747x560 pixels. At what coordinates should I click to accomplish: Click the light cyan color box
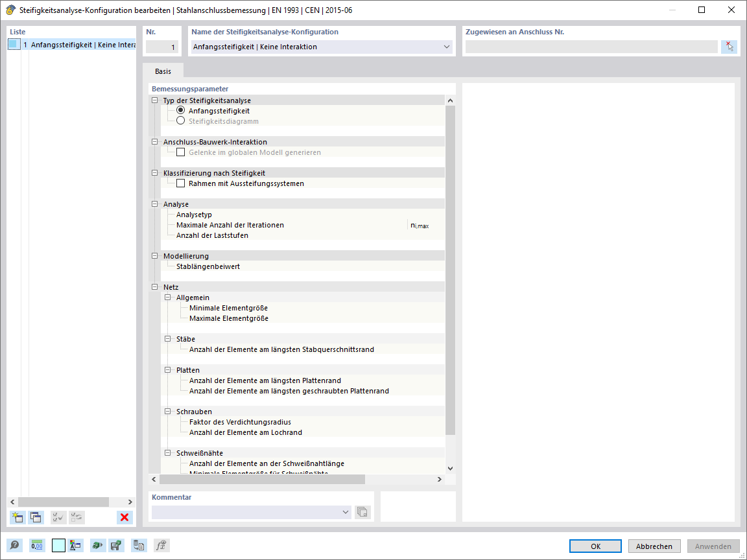tap(58, 546)
